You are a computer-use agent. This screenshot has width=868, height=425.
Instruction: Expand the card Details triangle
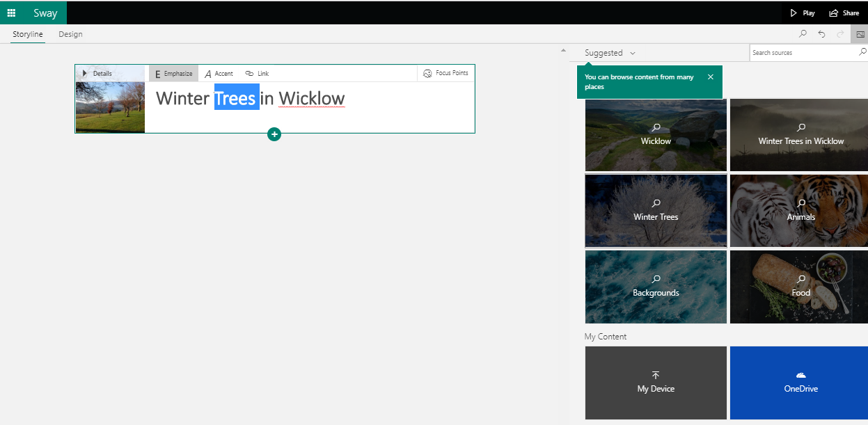(x=85, y=73)
